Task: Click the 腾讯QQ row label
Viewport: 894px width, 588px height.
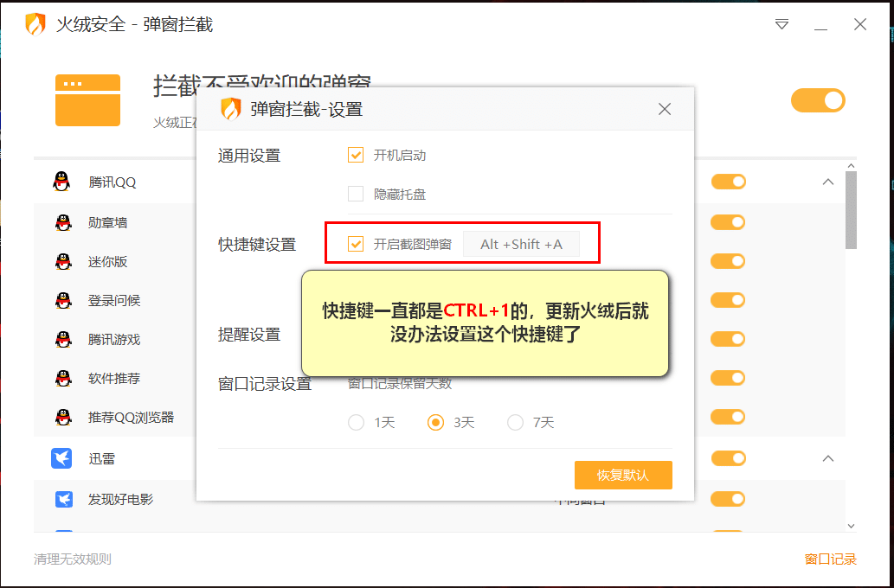Action: [113, 182]
